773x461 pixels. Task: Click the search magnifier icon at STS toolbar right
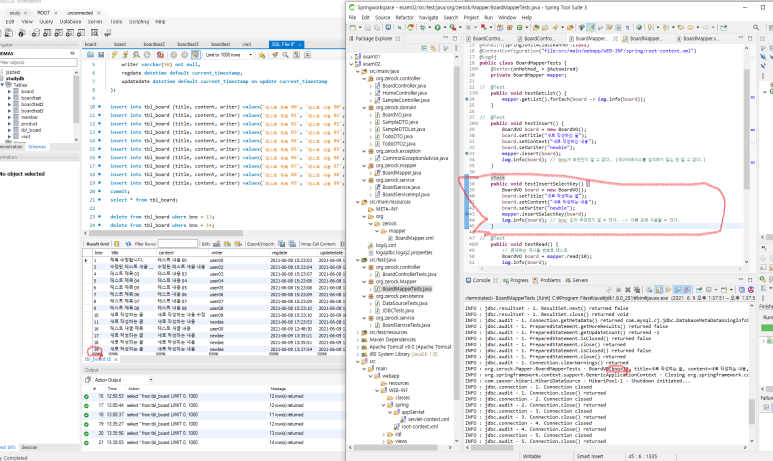[756, 28]
